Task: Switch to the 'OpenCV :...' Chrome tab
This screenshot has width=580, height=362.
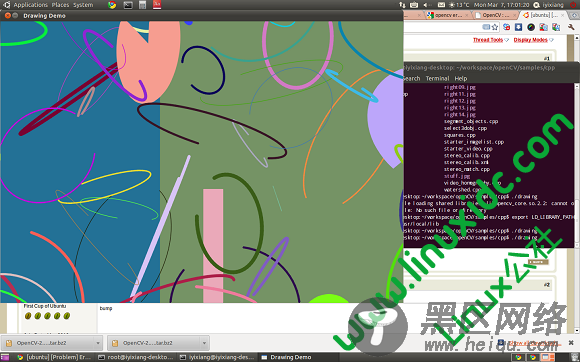Action: coord(495,15)
